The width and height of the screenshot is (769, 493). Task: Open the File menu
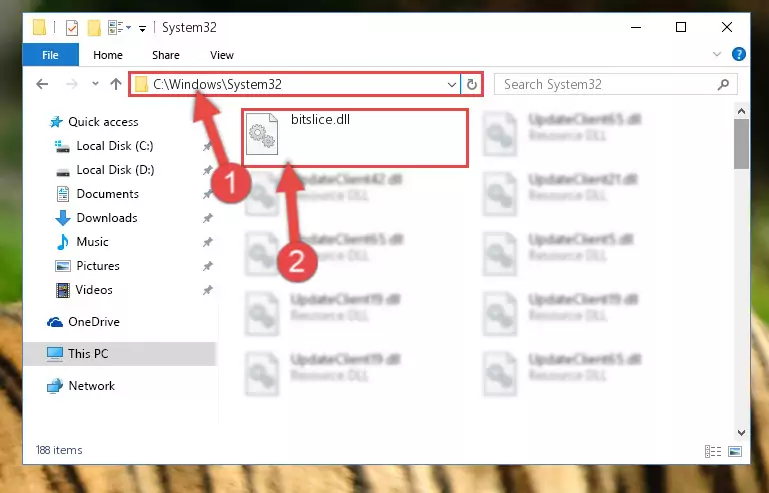51,55
